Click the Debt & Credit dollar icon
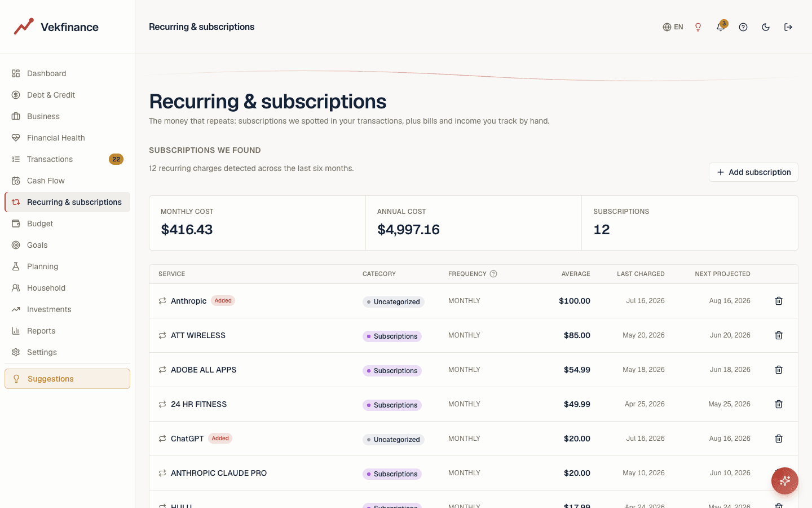This screenshot has width=812, height=508. coord(16,95)
